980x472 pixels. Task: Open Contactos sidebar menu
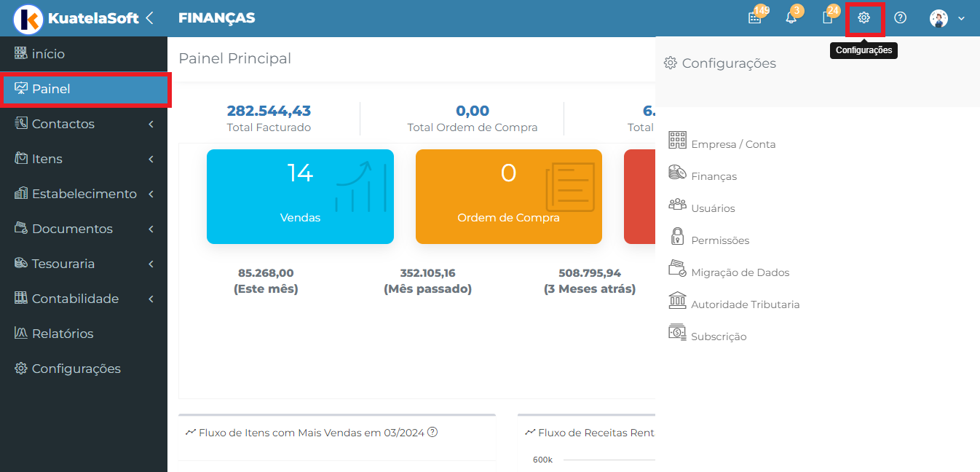[84, 124]
